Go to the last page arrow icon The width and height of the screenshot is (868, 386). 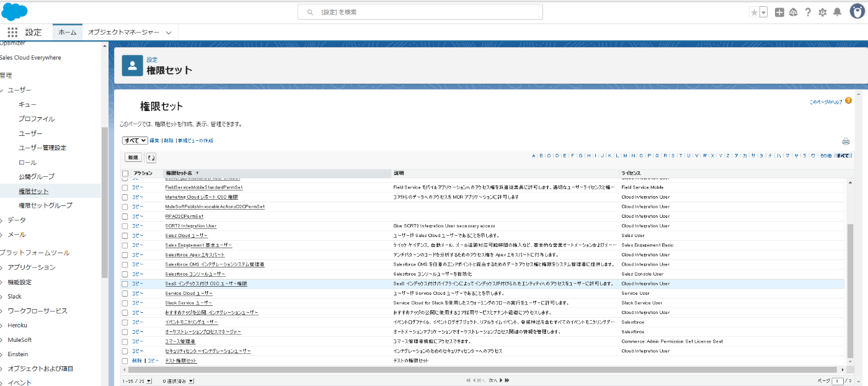(507, 380)
